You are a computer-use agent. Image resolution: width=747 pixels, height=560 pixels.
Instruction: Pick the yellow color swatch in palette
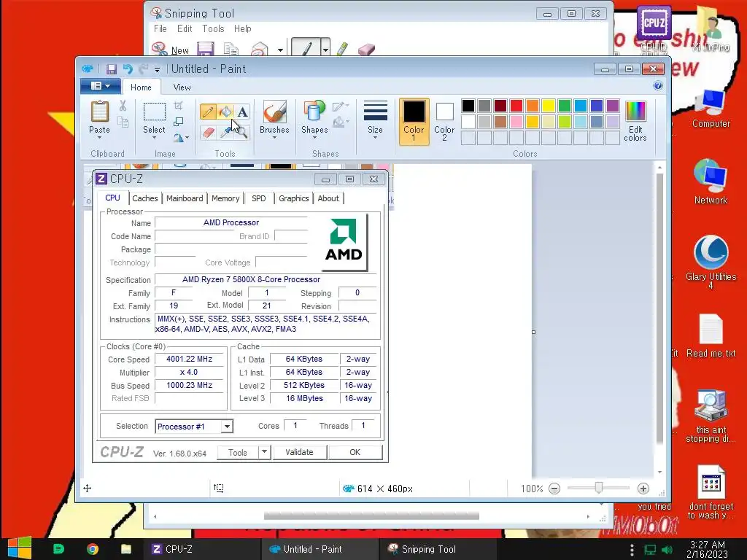click(x=549, y=105)
